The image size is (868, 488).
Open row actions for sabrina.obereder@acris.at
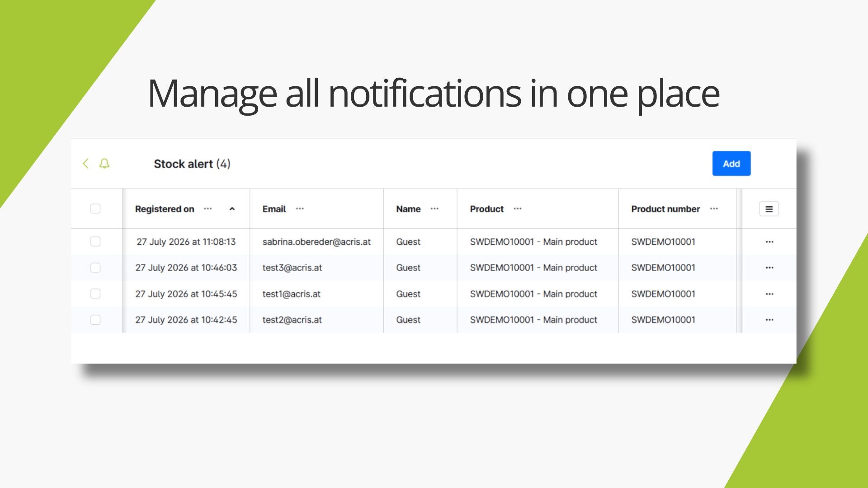[x=769, y=242]
